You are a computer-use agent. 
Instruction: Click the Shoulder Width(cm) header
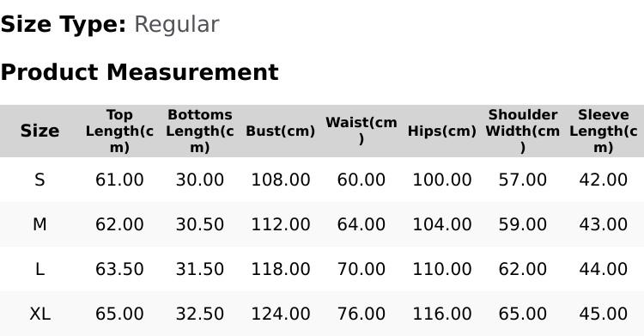[522, 131]
